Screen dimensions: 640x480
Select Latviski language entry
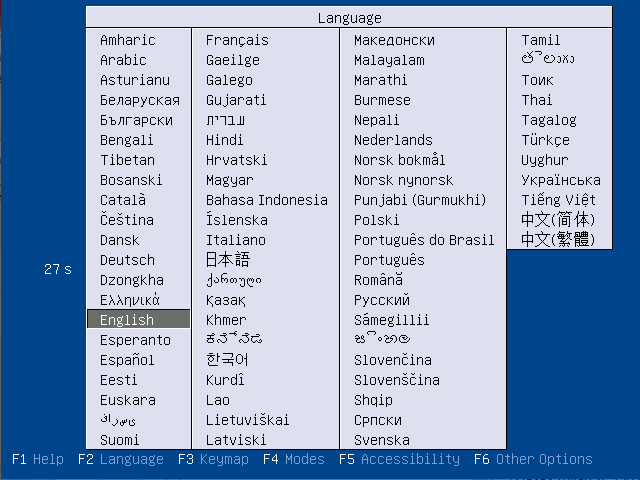236,440
